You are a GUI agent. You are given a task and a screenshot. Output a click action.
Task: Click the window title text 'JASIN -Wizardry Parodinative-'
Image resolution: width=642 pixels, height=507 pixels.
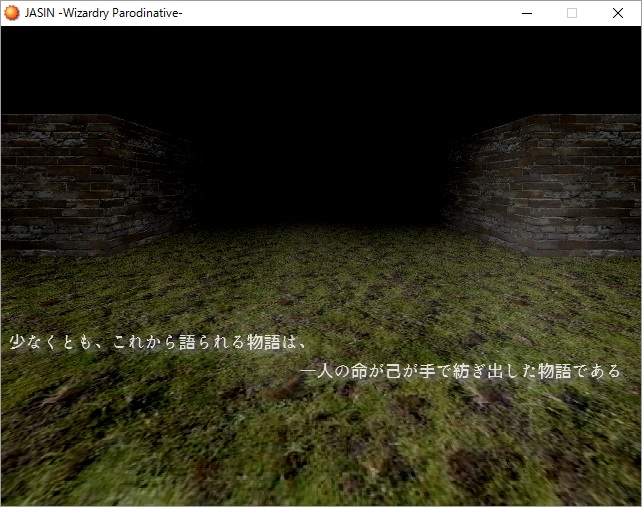coord(103,13)
